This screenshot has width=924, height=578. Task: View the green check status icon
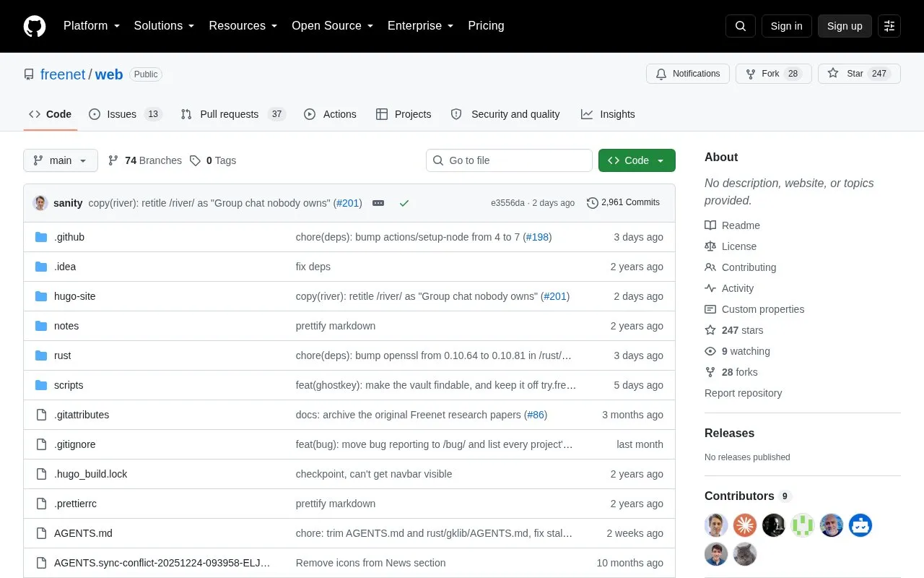(404, 203)
